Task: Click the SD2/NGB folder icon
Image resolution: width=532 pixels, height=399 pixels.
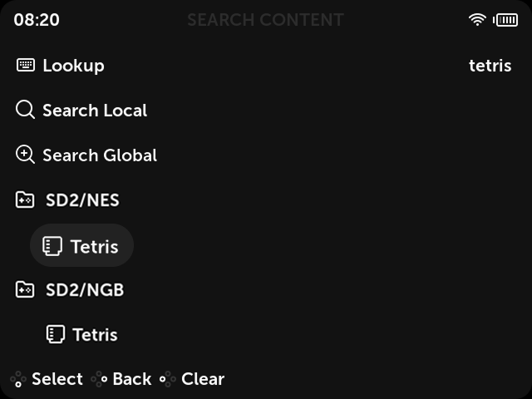Action: (25, 289)
